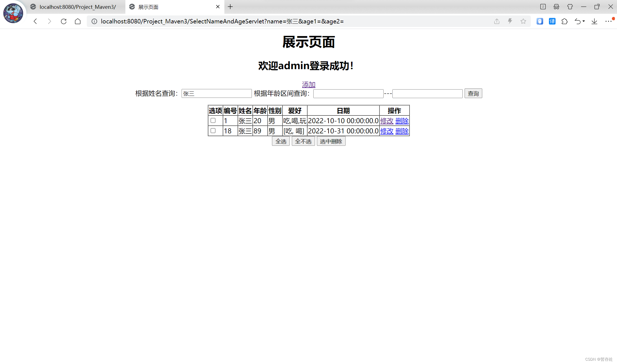Close the 展示页面 tab
This screenshot has width=617, height=364.
[x=218, y=7]
